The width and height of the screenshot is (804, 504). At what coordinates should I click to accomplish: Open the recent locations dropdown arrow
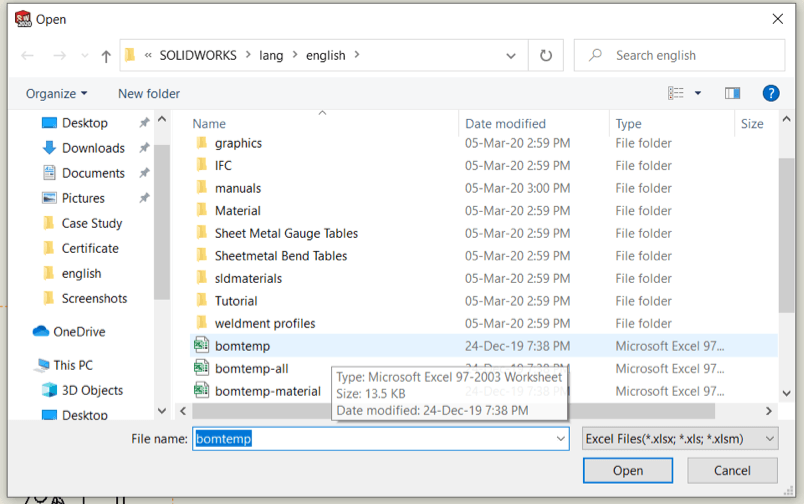coord(85,55)
